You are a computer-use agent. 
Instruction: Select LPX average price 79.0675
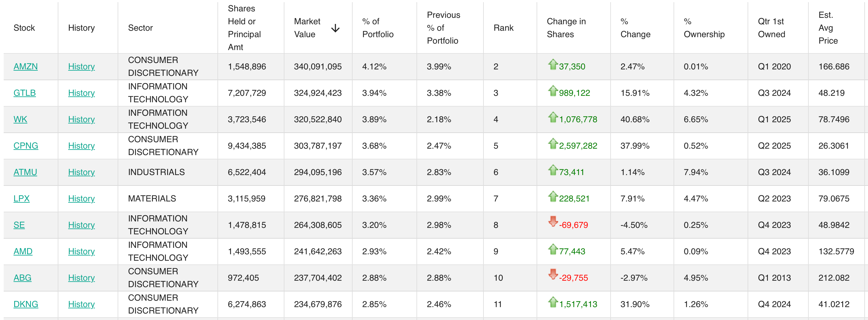[834, 198]
